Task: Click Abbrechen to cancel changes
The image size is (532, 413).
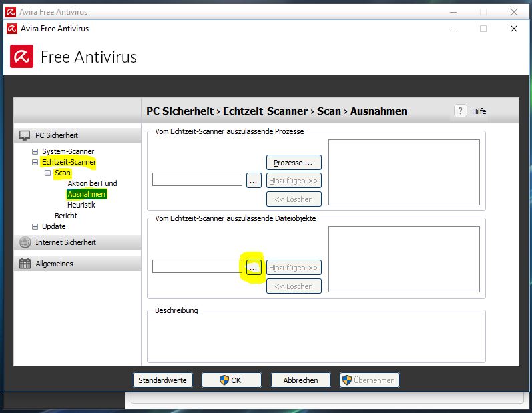Action: (x=300, y=380)
